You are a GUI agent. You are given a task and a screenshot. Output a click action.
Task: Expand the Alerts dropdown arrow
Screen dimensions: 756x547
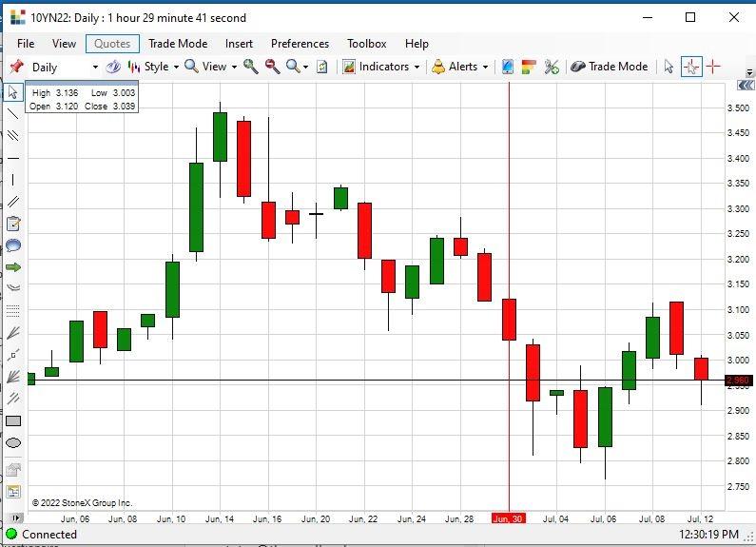tap(486, 67)
